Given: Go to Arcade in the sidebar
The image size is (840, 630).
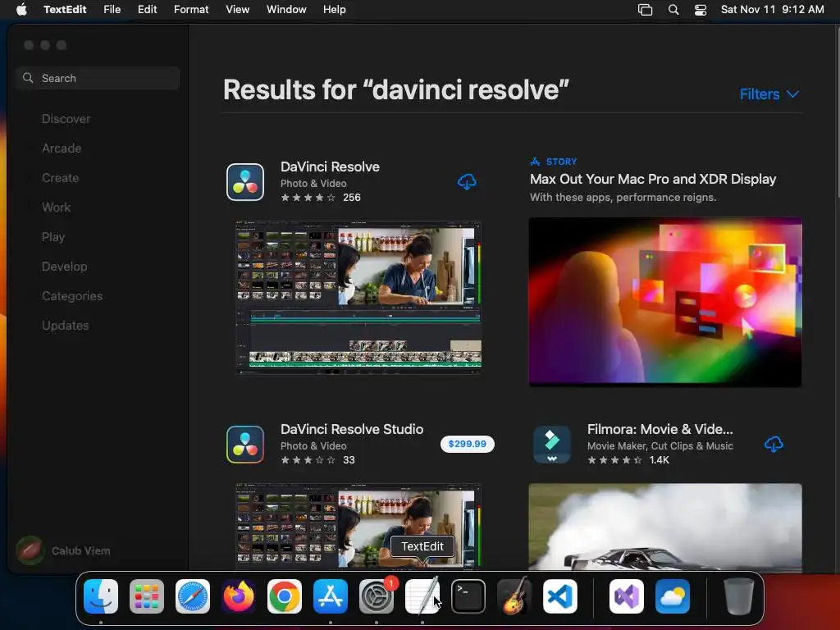Looking at the screenshot, I should 62,148.
